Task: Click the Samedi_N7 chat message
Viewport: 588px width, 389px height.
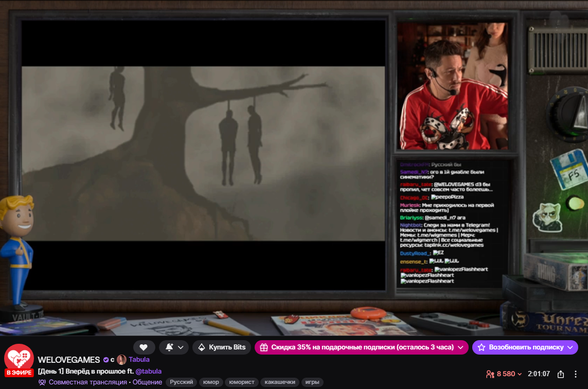Action: click(442, 174)
